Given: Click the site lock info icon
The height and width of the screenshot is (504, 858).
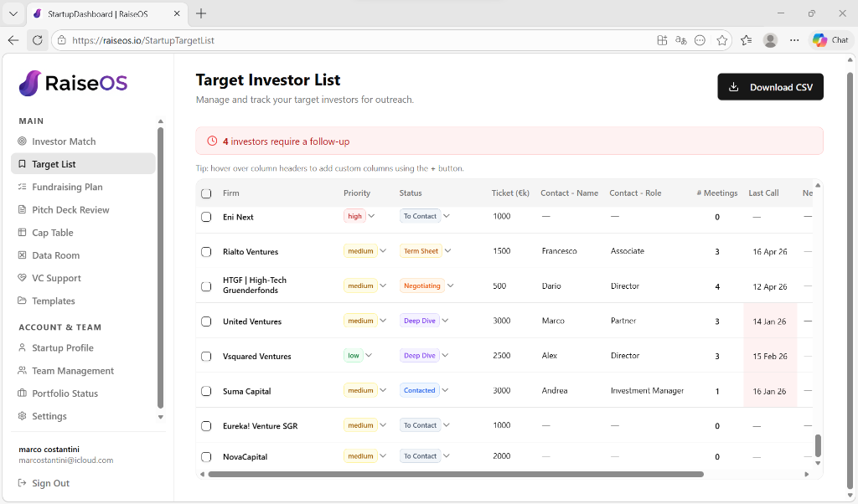Looking at the screenshot, I should point(62,40).
